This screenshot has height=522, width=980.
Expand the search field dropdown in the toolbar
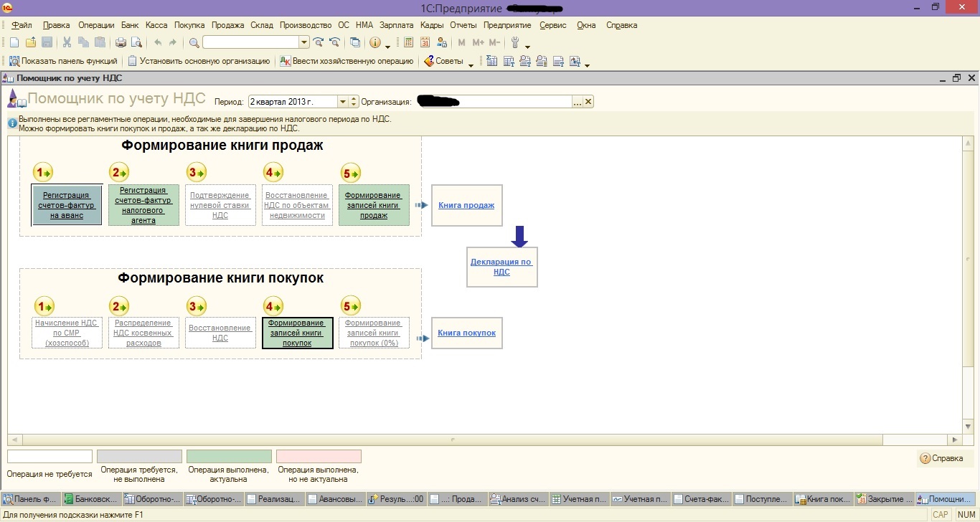point(304,43)
